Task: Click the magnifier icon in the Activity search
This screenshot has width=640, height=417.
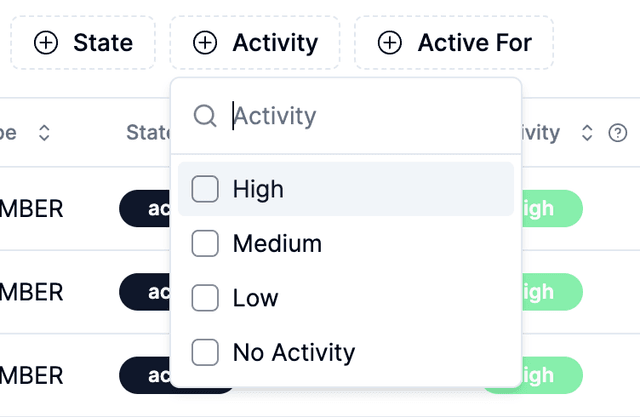Action: pos(205,116)
